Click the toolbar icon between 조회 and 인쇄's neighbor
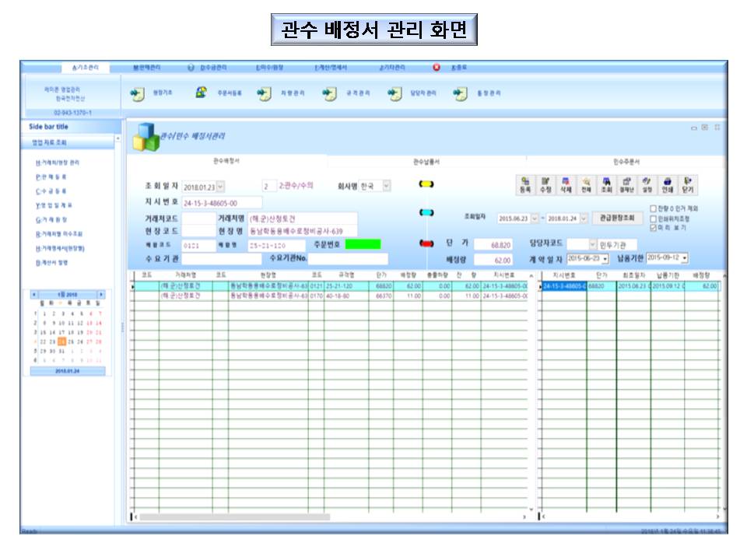747x560 pixels. tap(626, 185)
